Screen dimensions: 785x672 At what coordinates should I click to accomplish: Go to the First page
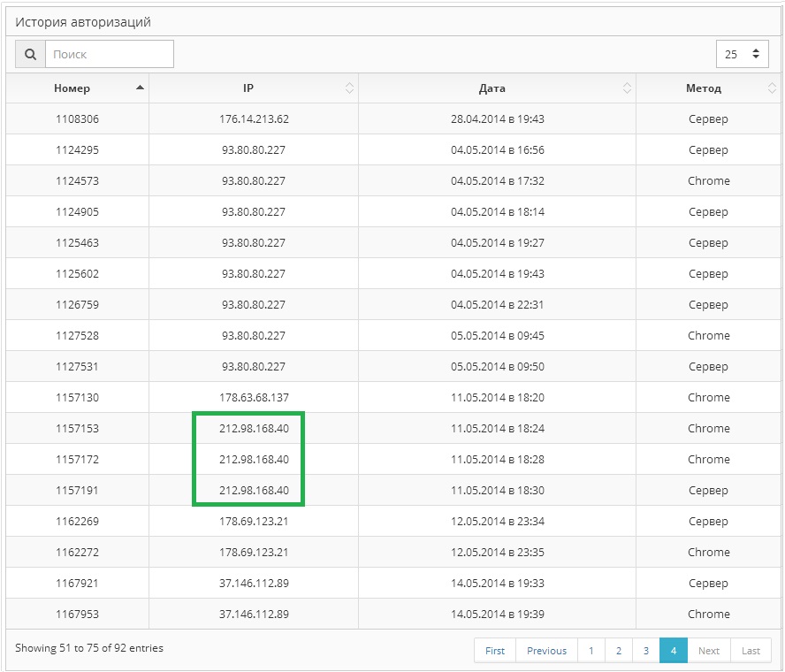(495, 651)
